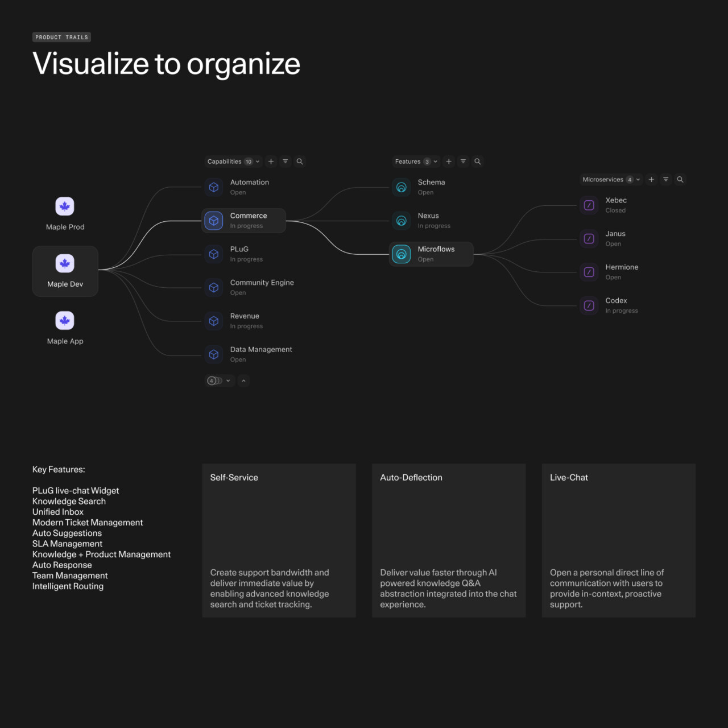Click the Self-Service feature card
728x728 pixels.
coord(279,540)
